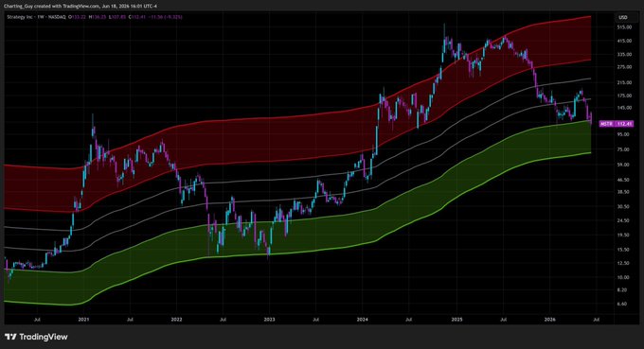This screenshot has height=349, width=644.
Task: Click the 2024 time axis label
Action: click(363, 319)
